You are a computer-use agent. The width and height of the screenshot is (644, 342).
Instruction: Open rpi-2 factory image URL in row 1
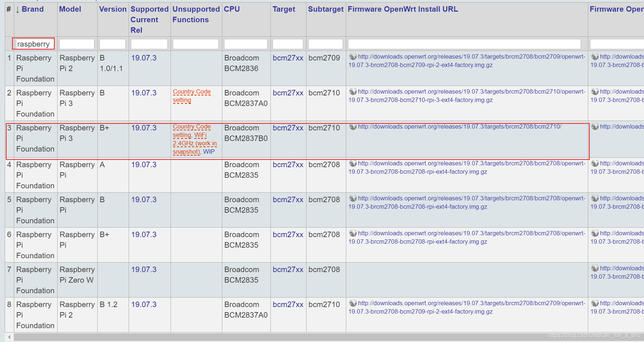467,61
